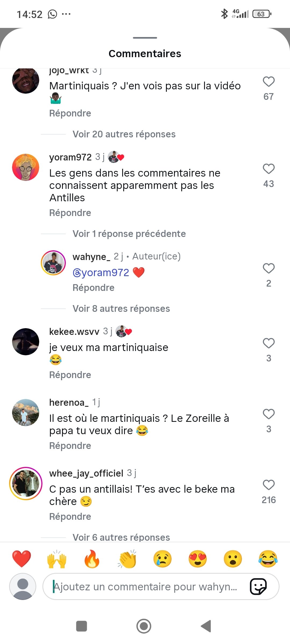Viewport: 290px width, 644px height.
Task: Tap the crying face emoji reaction
Action: click(x=162, y=559)
